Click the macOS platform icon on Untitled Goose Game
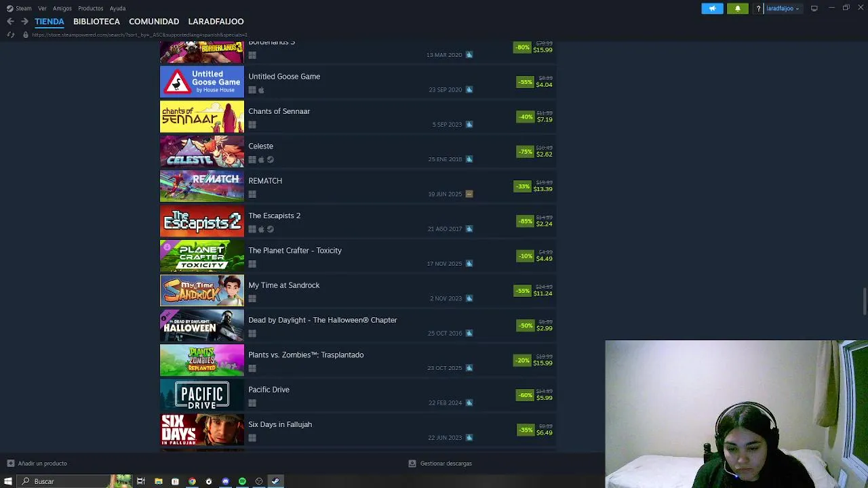The width and height of the screenshot is (868, 488). coord(261,90)
